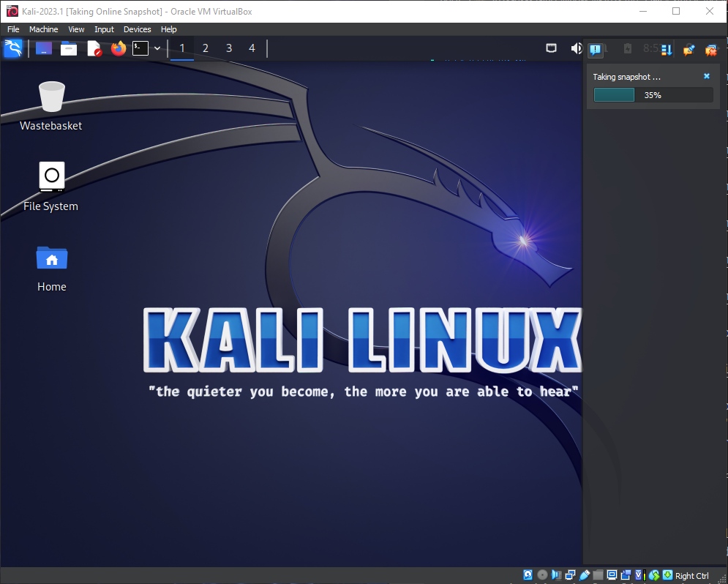Open the Input menu

pyautogui.click(x=104, y=29)
